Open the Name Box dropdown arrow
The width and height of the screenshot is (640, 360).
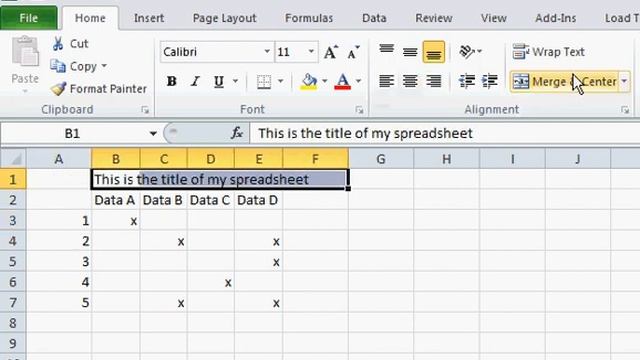coord(153,133)
